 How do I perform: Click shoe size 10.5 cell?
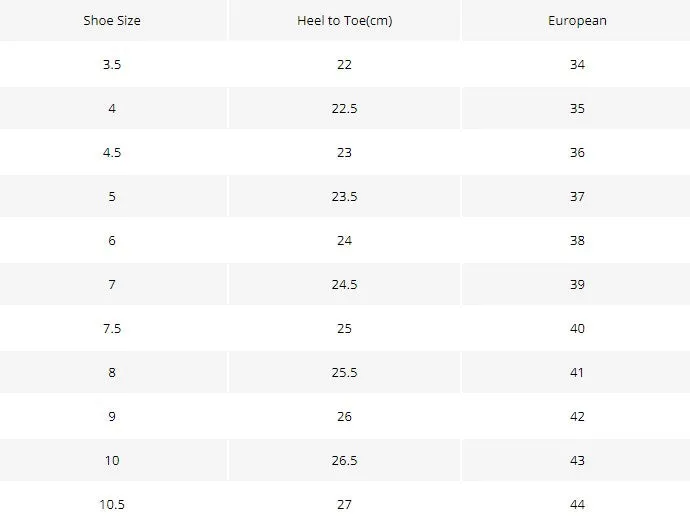tap(112, 504)
